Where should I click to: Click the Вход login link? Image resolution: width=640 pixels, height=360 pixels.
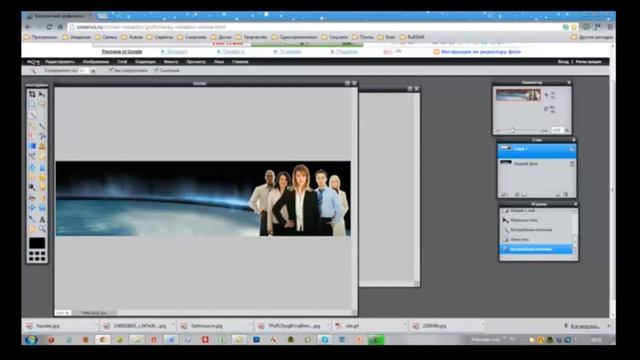click(563, 62)
